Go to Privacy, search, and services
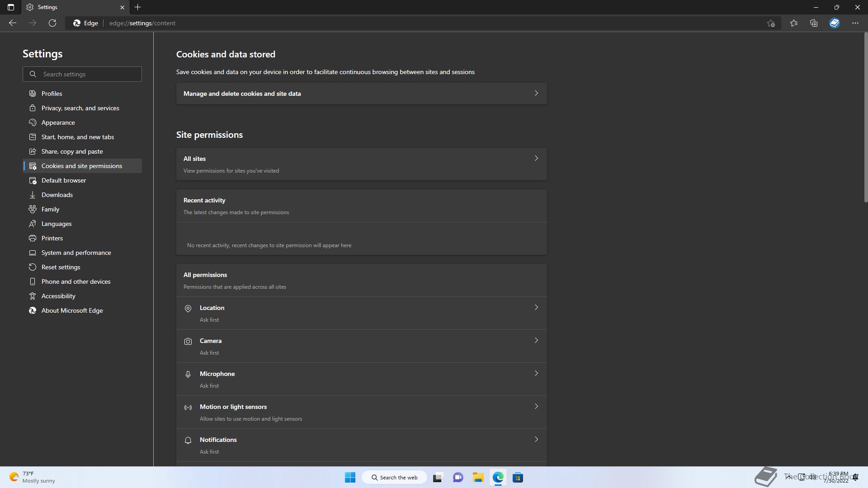868x488 pixels. 80,108
